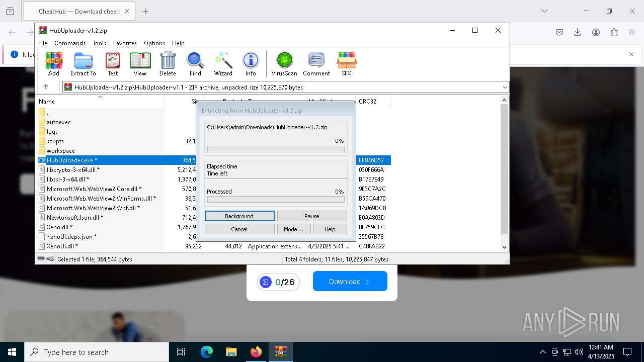Click the Background button in extraction dialog
This screenshot has height=362, width=644.
(x=239, y=216)
